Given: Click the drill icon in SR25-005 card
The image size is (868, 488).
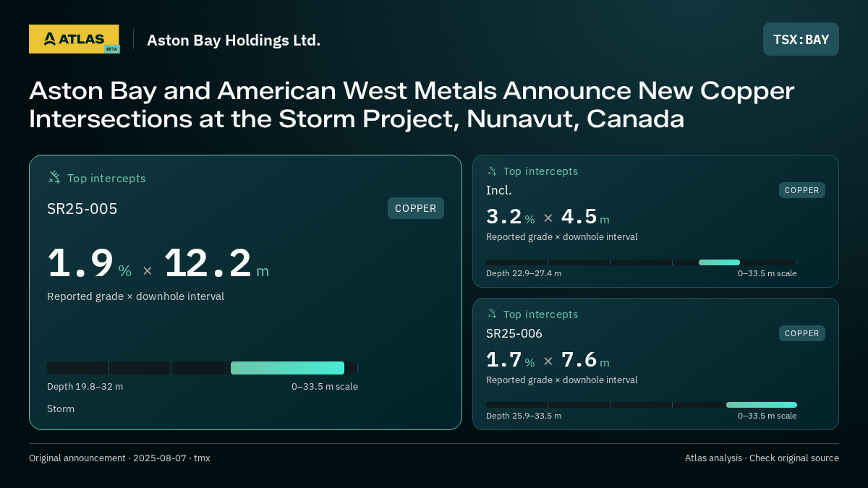Looking at the screenshot, I should (54, 177).
